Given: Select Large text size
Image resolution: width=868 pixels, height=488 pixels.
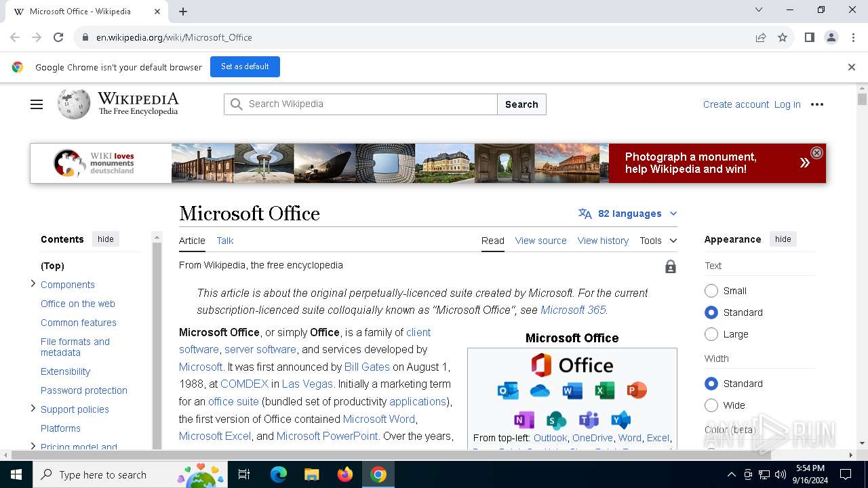Looking at the screenshot, I should click(711, 334).
